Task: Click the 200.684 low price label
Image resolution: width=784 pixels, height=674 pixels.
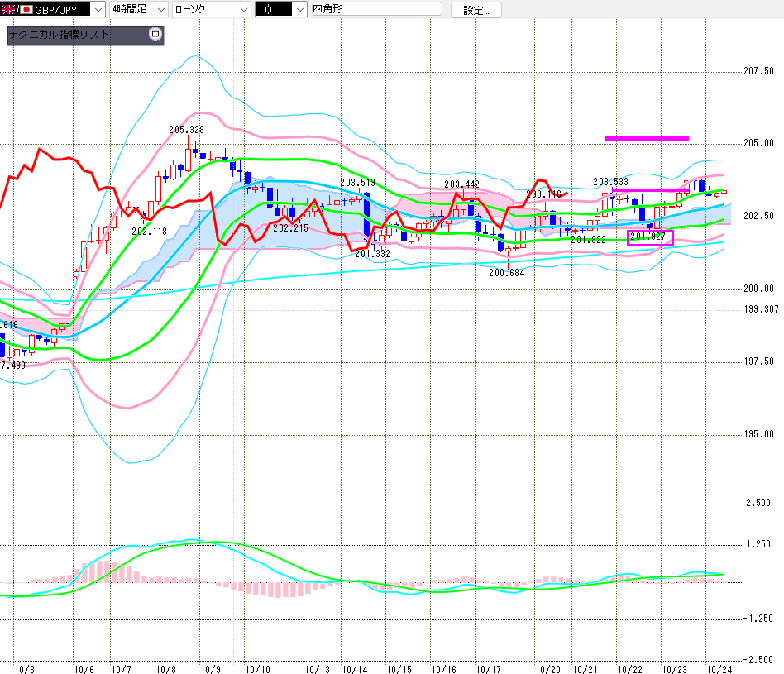Action: (506, 272)
